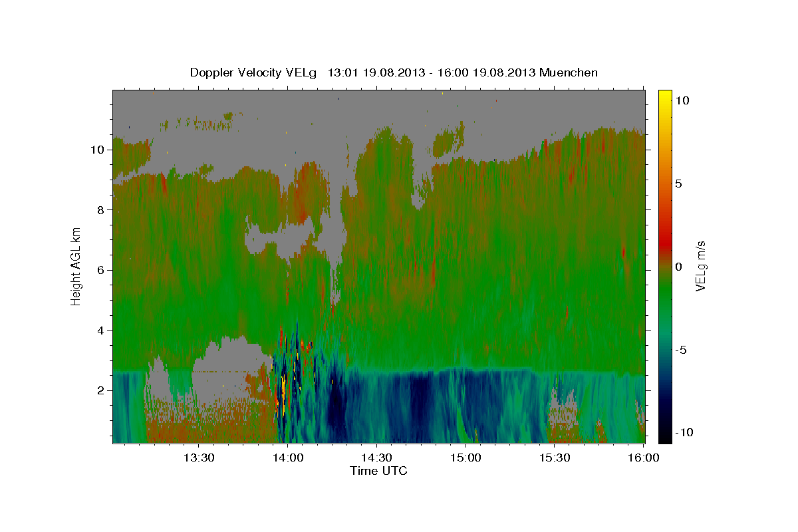Screen dimensions: 798x532
Task: Click the '14:00' time axis label
Action: 288,458
